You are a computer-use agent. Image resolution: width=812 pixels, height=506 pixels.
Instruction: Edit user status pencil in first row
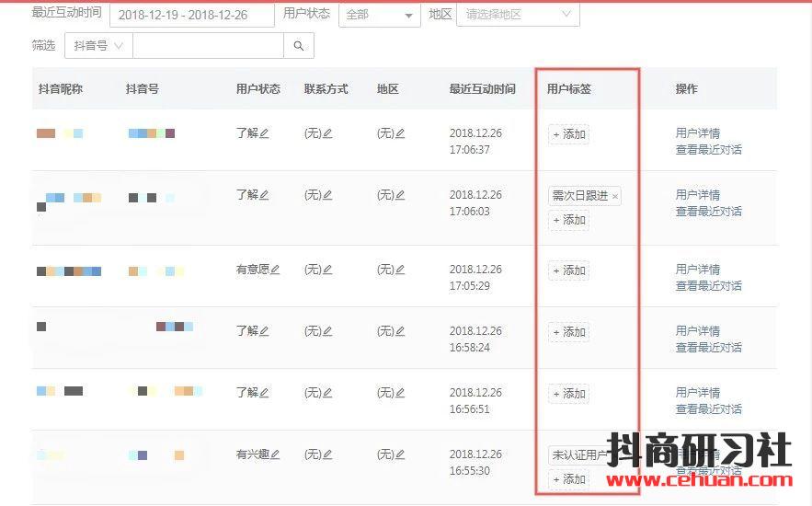click(265, 133)
